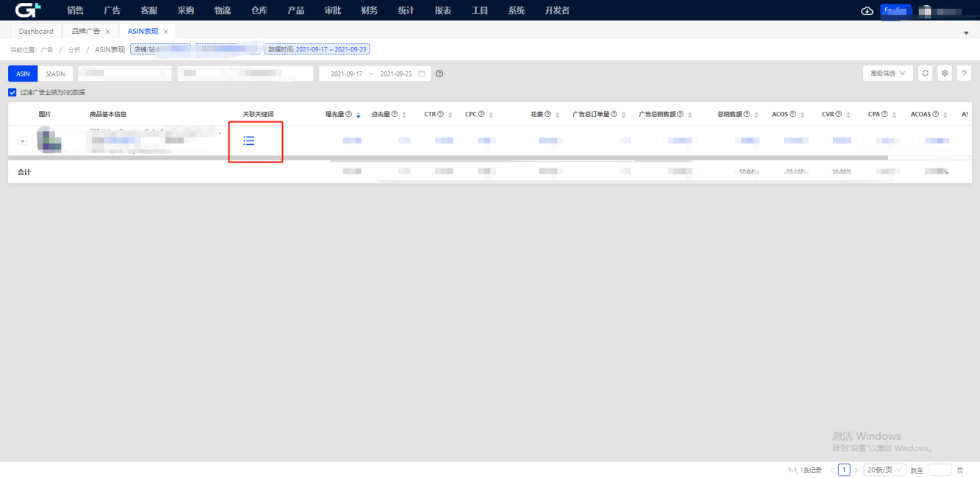The width and height of the screenshot is (980, 478).
Task: Click the cloud download icon in top bar
Action: [x=867, y=10]
